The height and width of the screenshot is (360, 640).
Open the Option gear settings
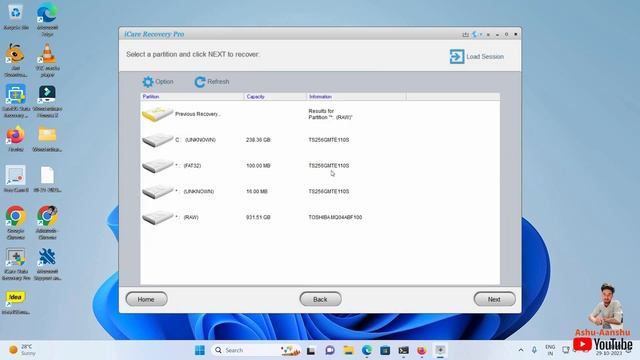pos(158,82)
